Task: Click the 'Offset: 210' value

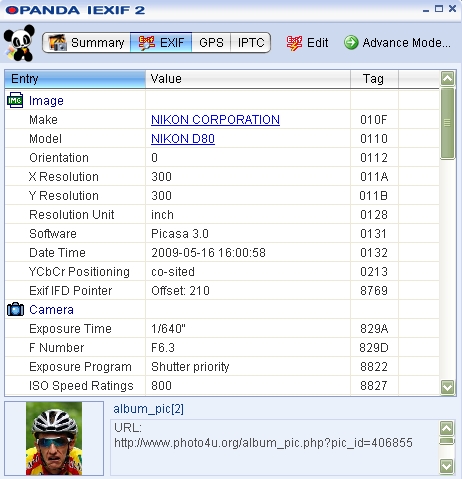Action: pyautogui.click(x=180, y=291)
